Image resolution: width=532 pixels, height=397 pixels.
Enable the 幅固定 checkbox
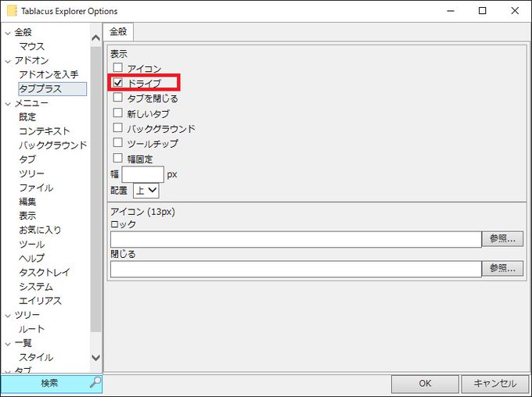pyautogui.click(x=117, y=158)
